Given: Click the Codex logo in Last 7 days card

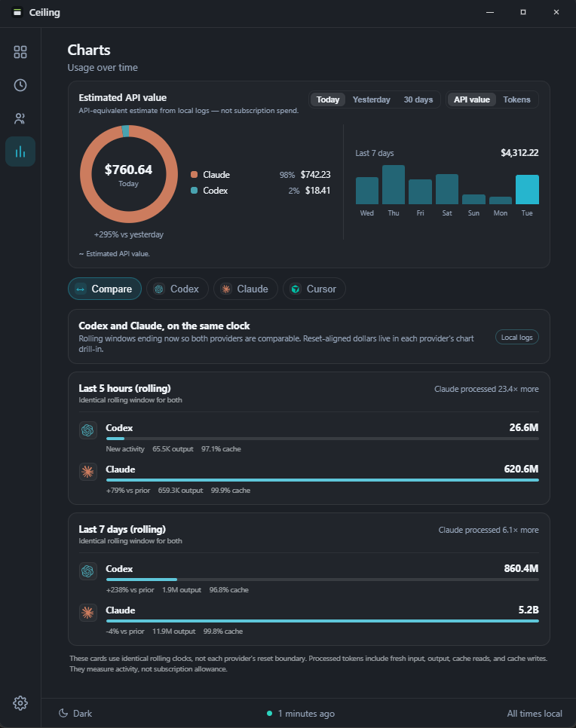Looking at the screenshot, I should coord(87,571).
